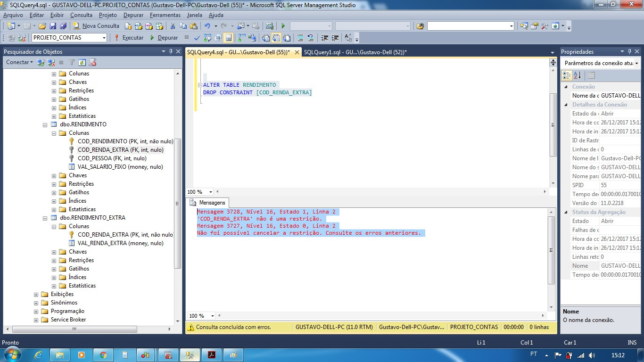Select COD_RENDA_EXTRA (FK, int, nulo) column
This screenshot has width=644, height=362.
[121, 150]
